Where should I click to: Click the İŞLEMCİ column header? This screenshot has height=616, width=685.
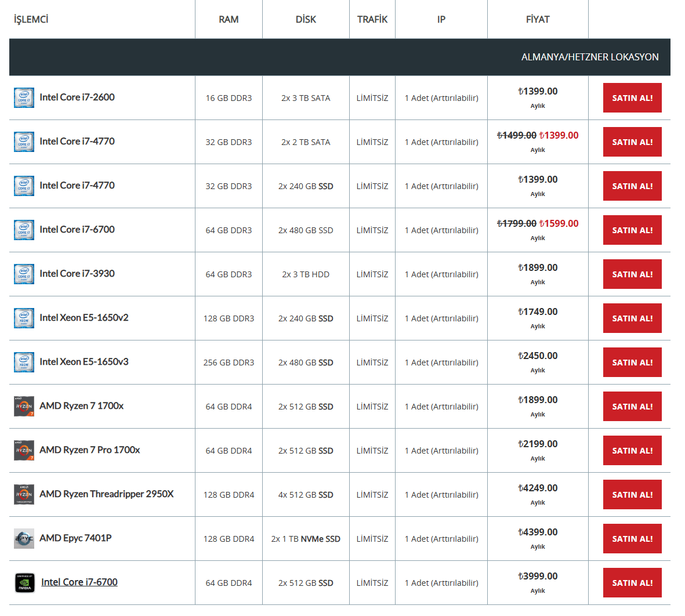click(31, 20)
